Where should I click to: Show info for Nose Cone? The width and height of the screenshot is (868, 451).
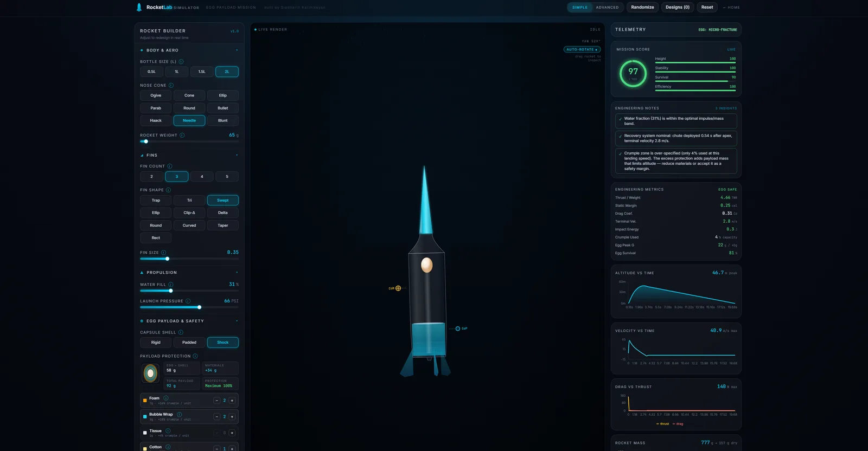tap(171, 86)
